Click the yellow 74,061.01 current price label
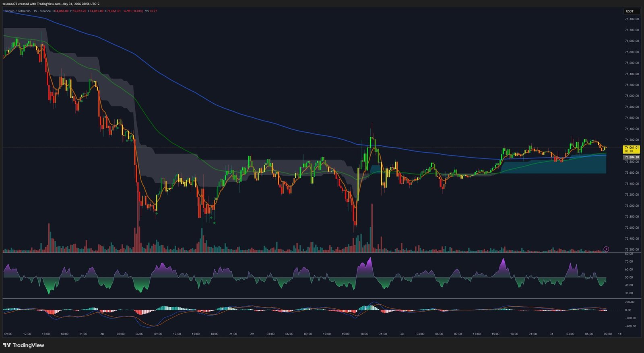Viewport: 644px width, 353px height. pyautogui.click(x=632, y=149)
